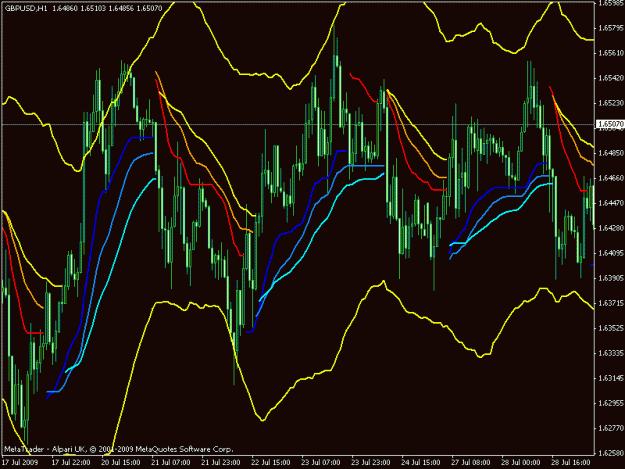Image resolution: width=625 pixels, height=469 pixels.
Task: Select the 1.65795 price axis label
Action: pos(611,28)
